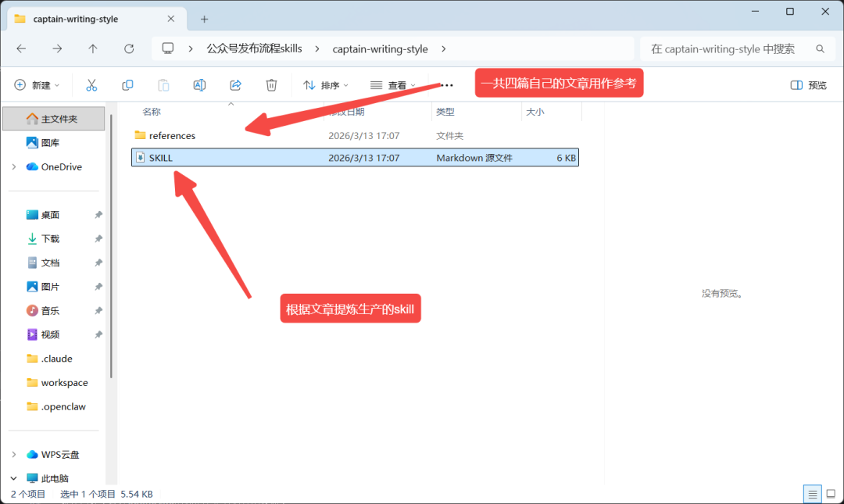Screen dimensions: 844x504
Task: Click the search box for captain-writing-style
Action: (738, 49)
